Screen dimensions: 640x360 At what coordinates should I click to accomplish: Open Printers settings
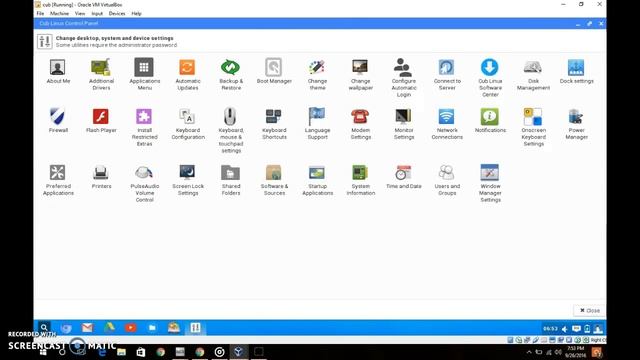[x=101, y=176]
